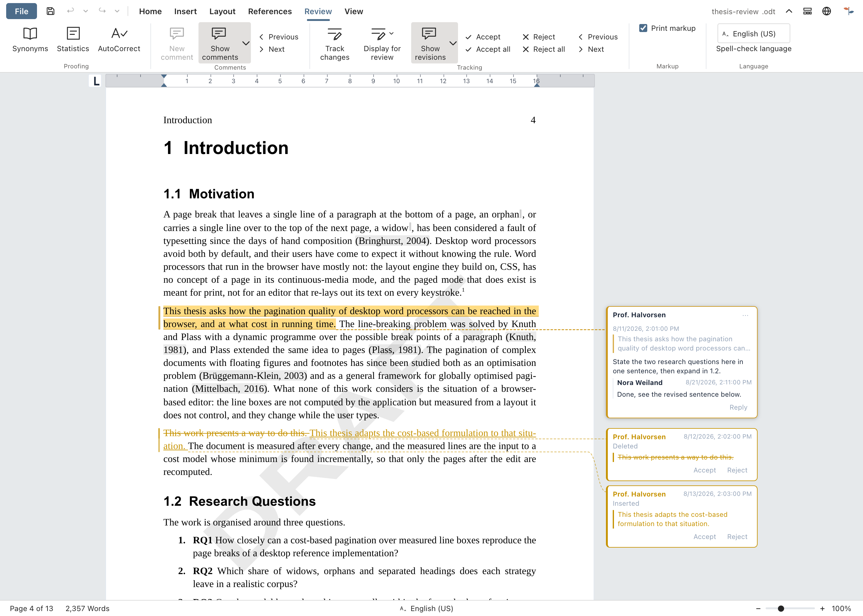Click Accept all changes
This screenshot has height=616, width=863.
click(x=488, y=49)
